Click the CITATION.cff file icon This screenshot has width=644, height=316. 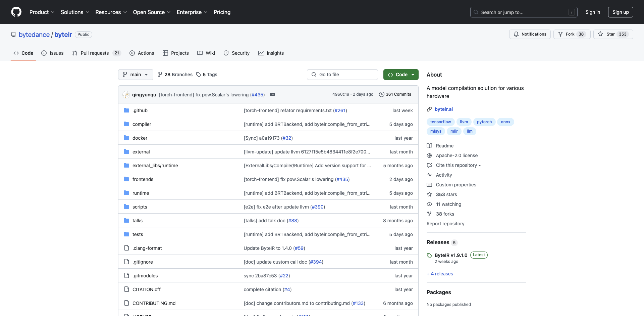pos(126,289)
